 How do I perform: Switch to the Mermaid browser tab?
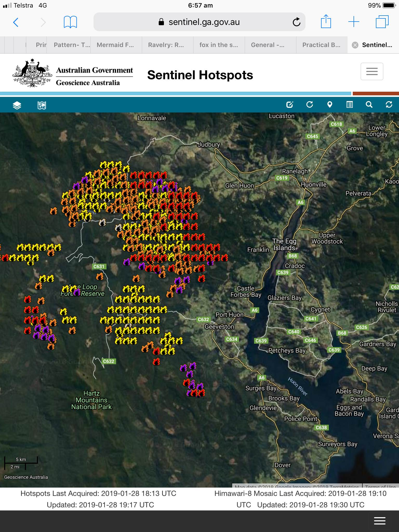point(115,45)
